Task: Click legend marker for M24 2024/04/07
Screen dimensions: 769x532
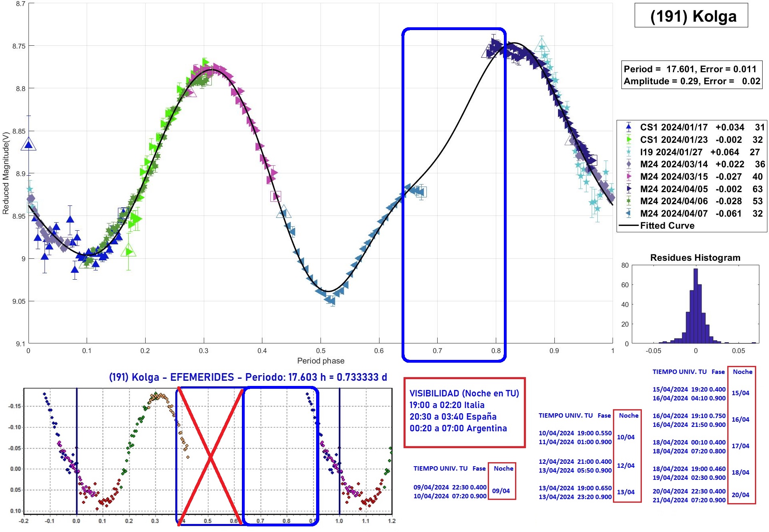Action: pos(629,213)
